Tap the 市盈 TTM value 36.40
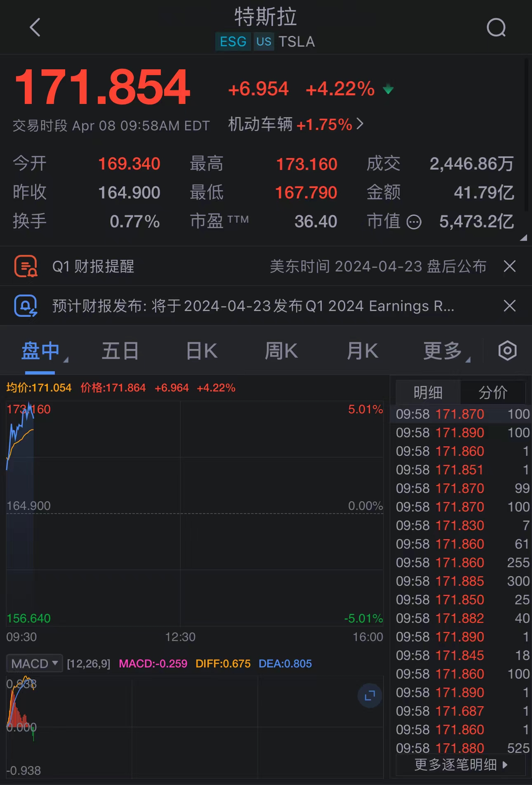This screenshot has height=785, width=532. (316, 222)
